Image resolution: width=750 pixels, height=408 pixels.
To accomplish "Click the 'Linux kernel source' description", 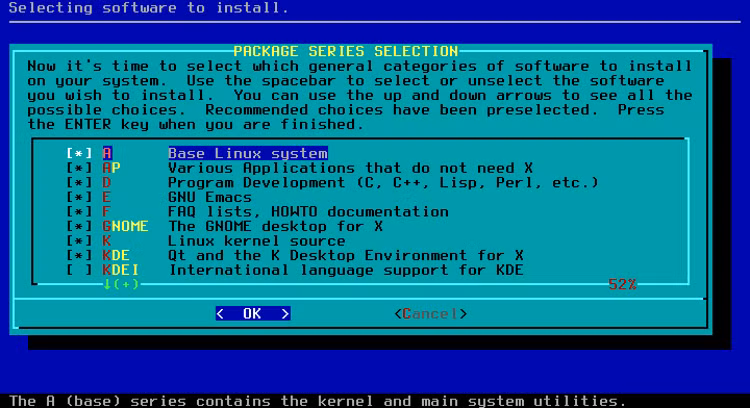I will [257, 241].
